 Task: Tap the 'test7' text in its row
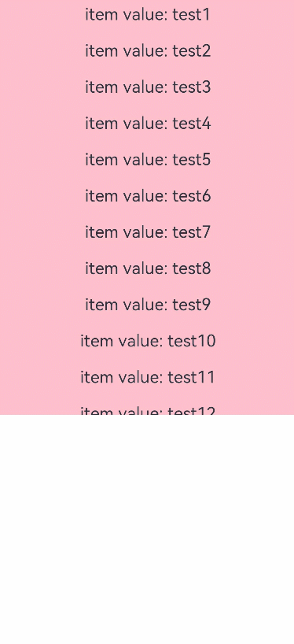(192, 232)
